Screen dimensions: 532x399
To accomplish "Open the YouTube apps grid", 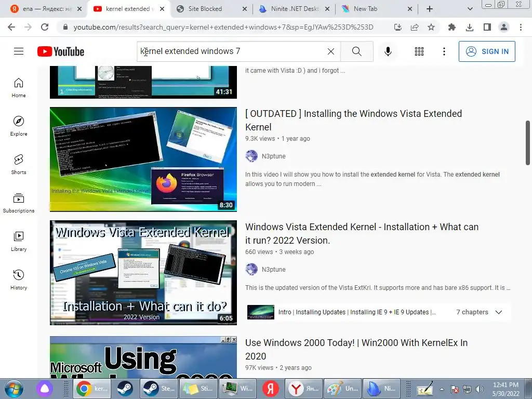I will (419, 51).
